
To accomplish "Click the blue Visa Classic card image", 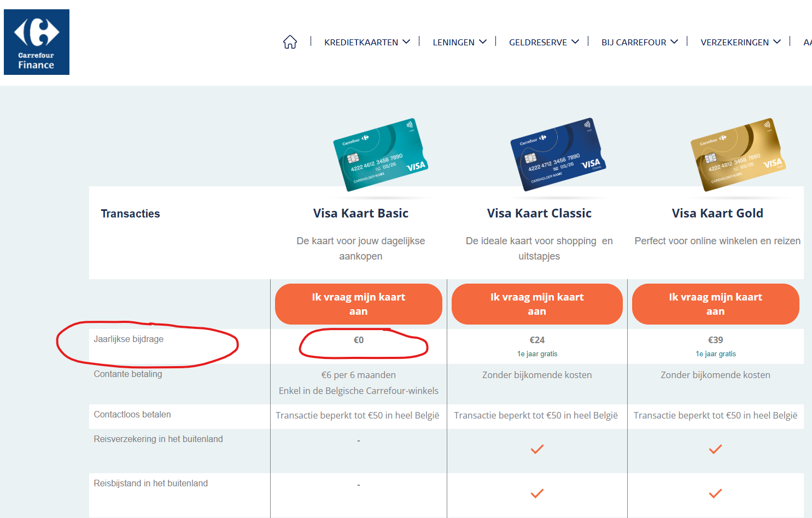I will pyautogui.click(x=558, y=155).
